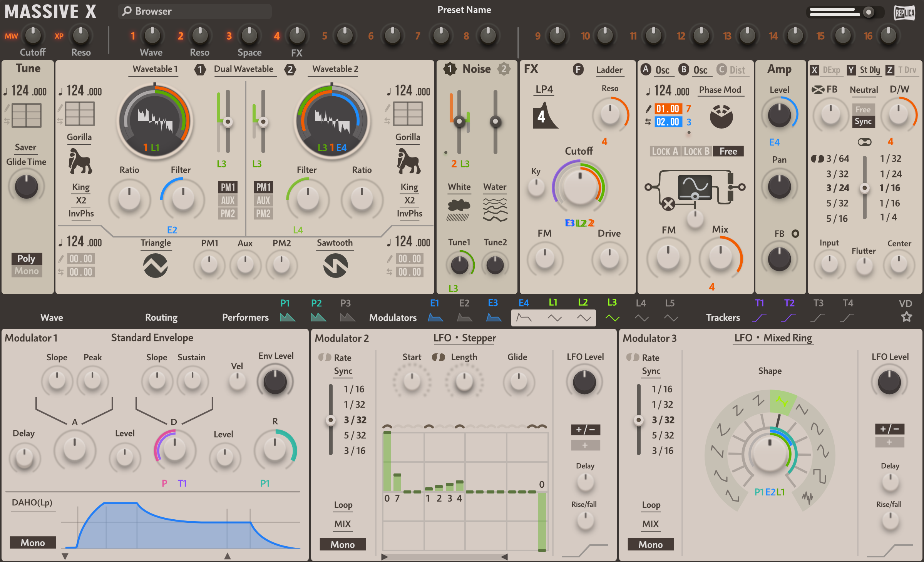Image resolution: width=924 pixels, height=562 pixels.
Task: Toggle the Amp FB circle button
Action: pos(795,233)
